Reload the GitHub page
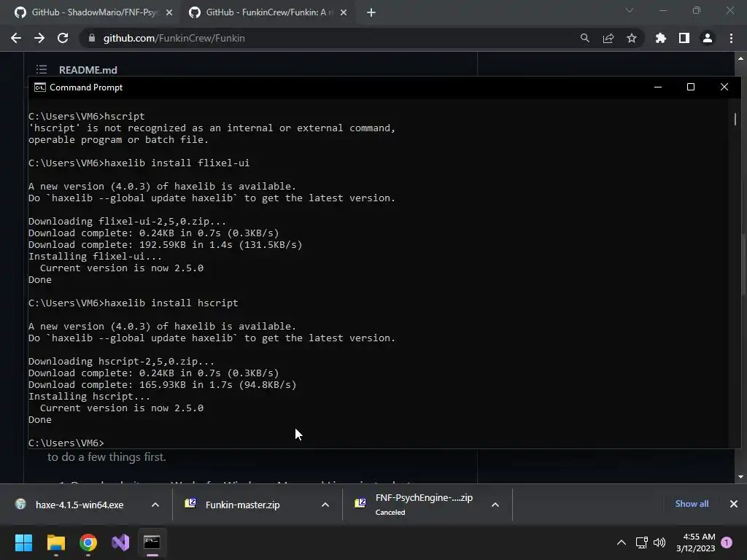 [63, 38]
